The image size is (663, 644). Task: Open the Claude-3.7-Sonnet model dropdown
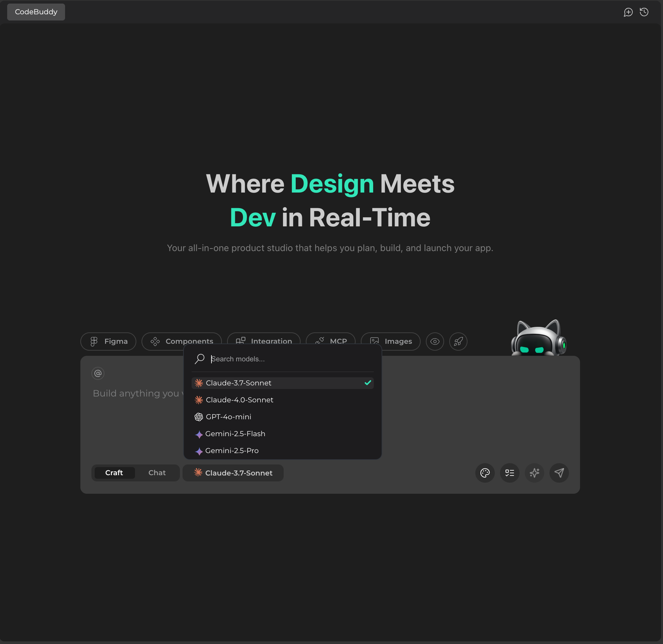click(x=233, y=473)
